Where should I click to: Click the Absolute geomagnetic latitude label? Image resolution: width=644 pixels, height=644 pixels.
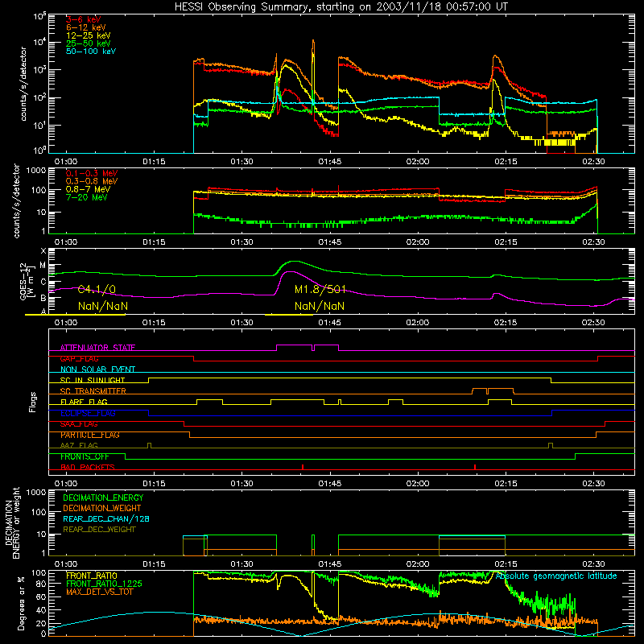pos(556,576)
